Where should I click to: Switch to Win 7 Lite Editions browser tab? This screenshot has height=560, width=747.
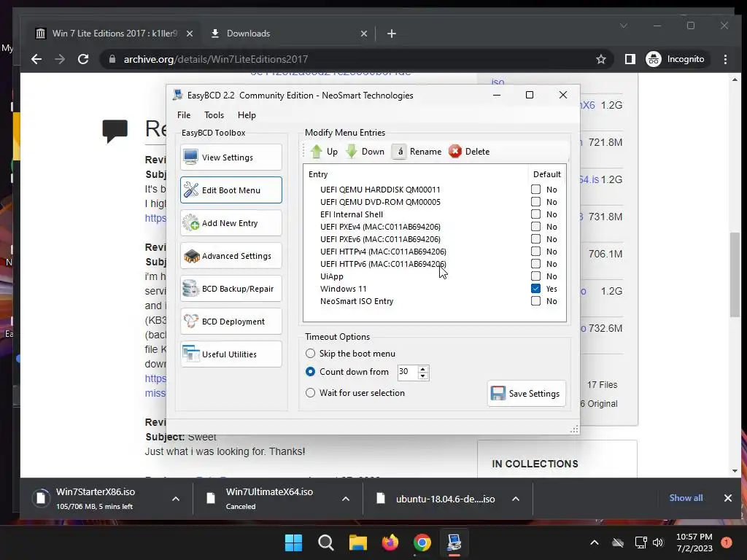click(x=115, y=34)
